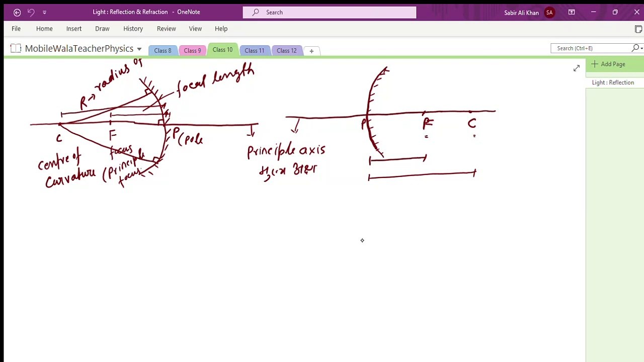Image resolution: width=644 pixels, height=362 pixels.
Task: Click the Sabir Ali Khan account name
Action: [x=521, y=13]
